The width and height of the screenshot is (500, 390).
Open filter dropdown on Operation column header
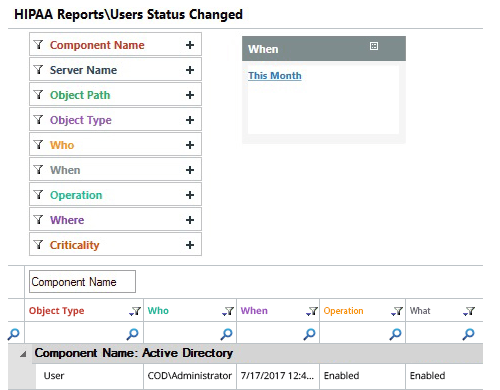coord(397,311)
